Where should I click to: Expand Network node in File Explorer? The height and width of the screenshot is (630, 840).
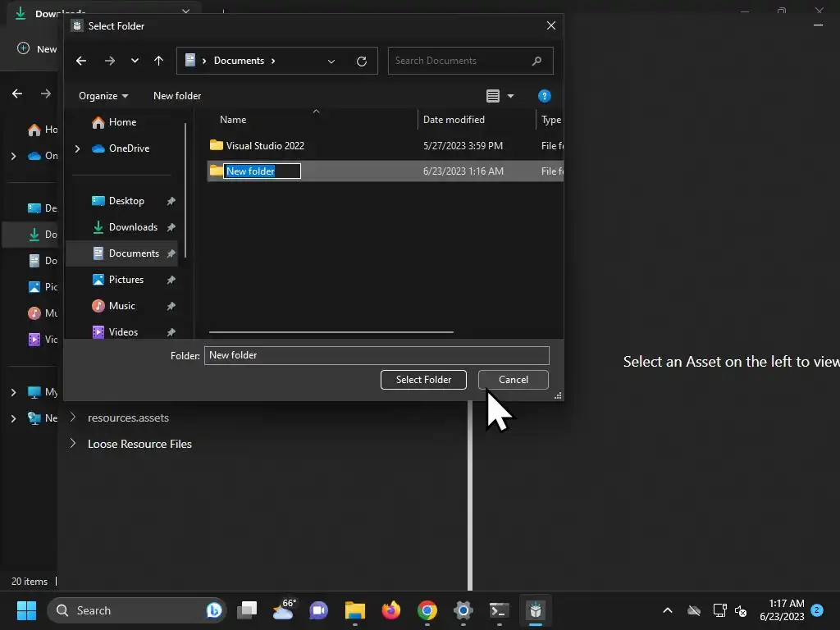pos(13,418)
